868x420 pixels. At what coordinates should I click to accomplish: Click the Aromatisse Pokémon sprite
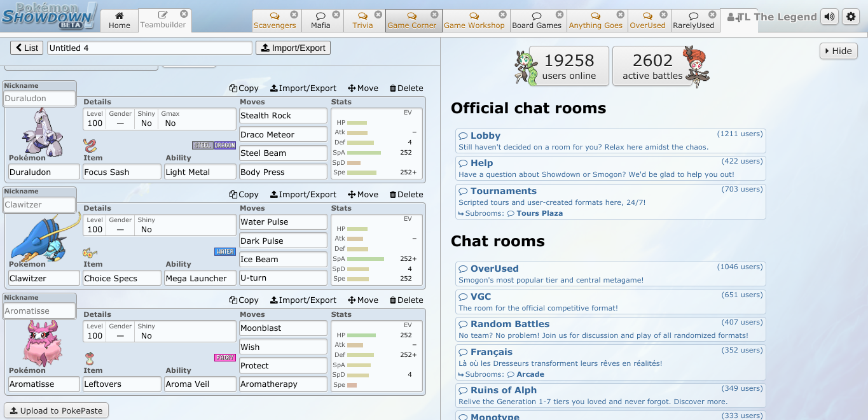click(43, 342)
